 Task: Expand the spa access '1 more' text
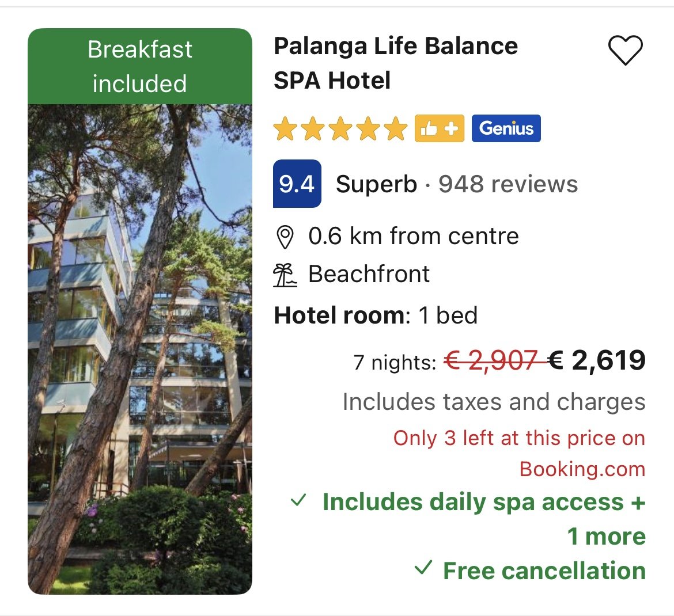(x=606, y=537)
